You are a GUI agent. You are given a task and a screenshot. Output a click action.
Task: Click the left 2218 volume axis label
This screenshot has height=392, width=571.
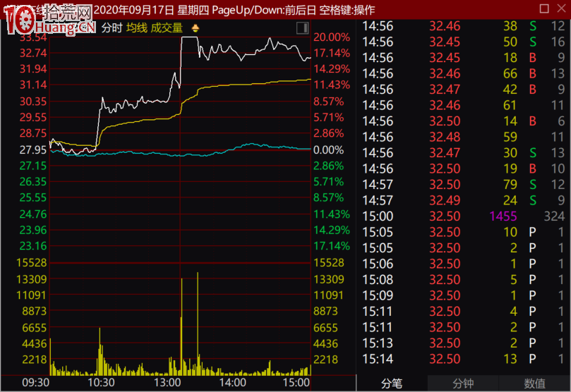point(35,360)
